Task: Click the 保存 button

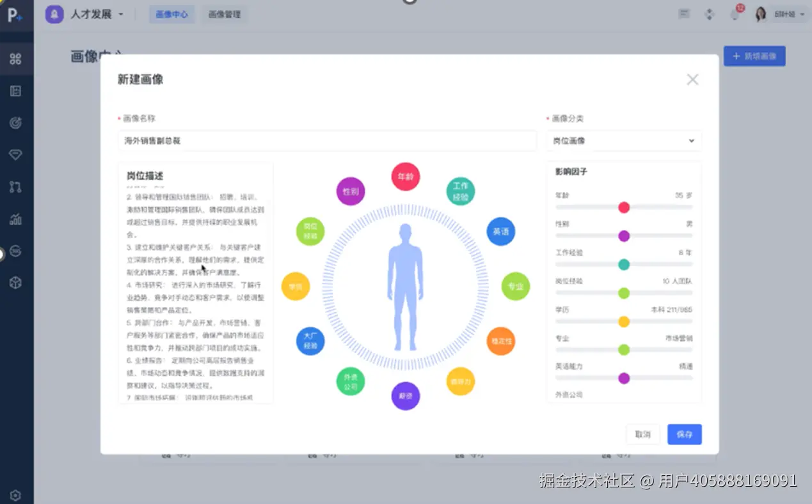Action: tap(684, 434)
